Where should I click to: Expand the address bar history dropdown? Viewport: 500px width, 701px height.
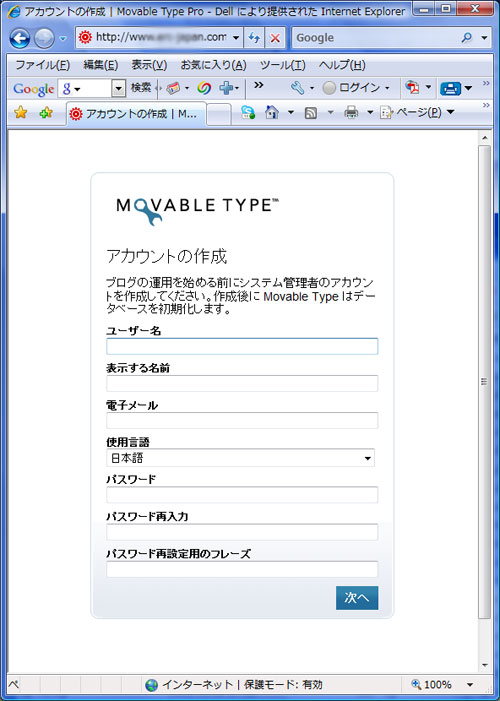(236, 38)
